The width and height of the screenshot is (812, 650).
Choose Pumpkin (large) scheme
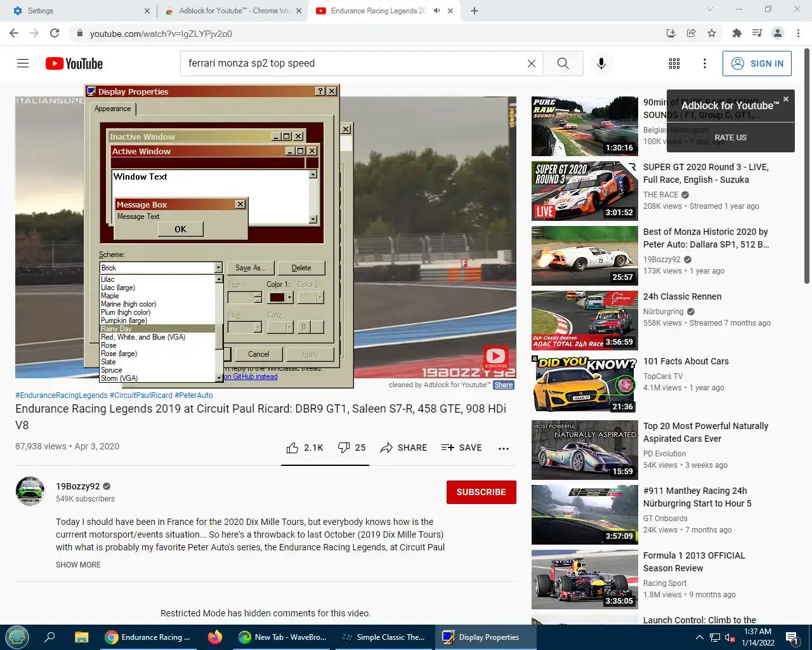[157, 321]
